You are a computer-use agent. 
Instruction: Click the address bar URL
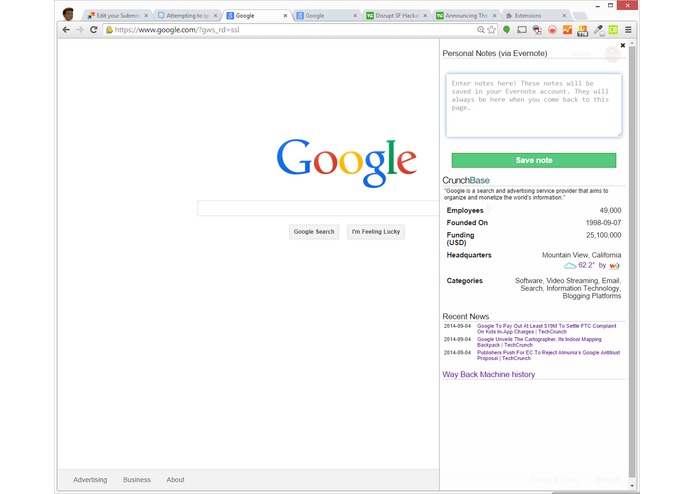point(177,30)
